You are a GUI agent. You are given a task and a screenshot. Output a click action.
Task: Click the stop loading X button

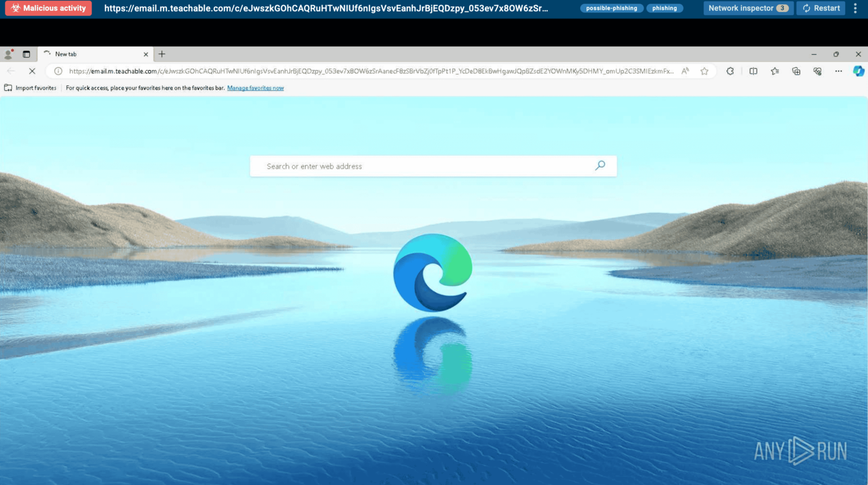[x=32, y=71]
